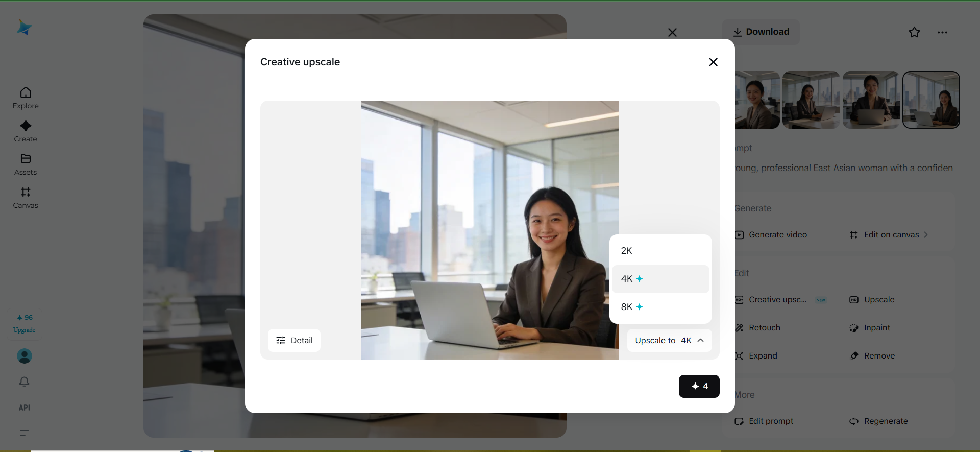
Task: Click the app logo in the sidebar
Action: click(x=24, y=27)
